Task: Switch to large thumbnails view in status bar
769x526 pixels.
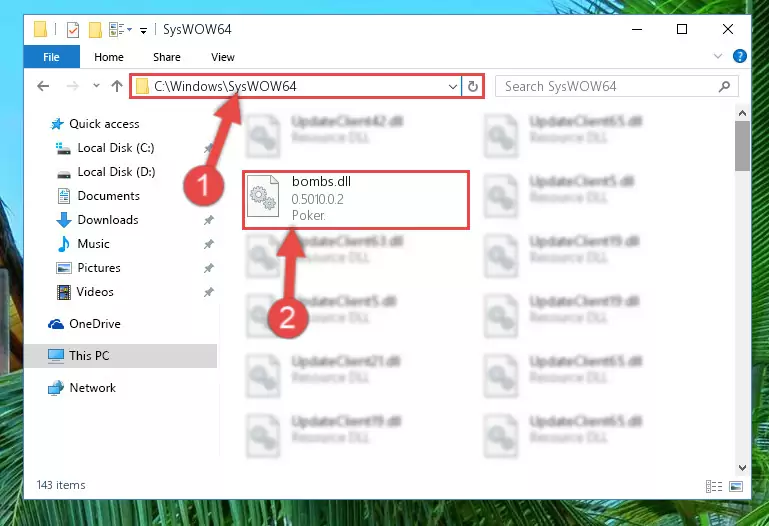Action: click(x=736, y=486)
